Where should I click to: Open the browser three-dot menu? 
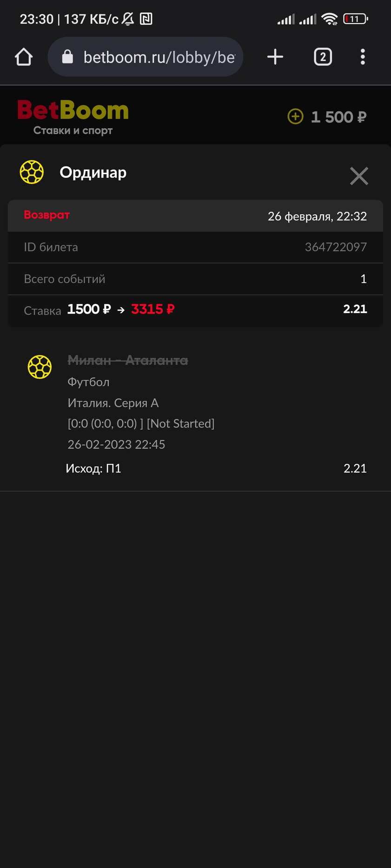click(363, 57)
